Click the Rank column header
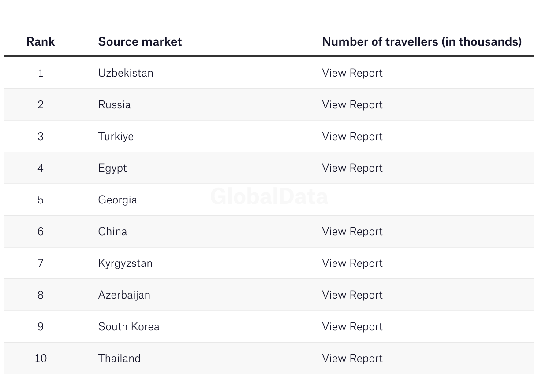 (x=41, y=42)
